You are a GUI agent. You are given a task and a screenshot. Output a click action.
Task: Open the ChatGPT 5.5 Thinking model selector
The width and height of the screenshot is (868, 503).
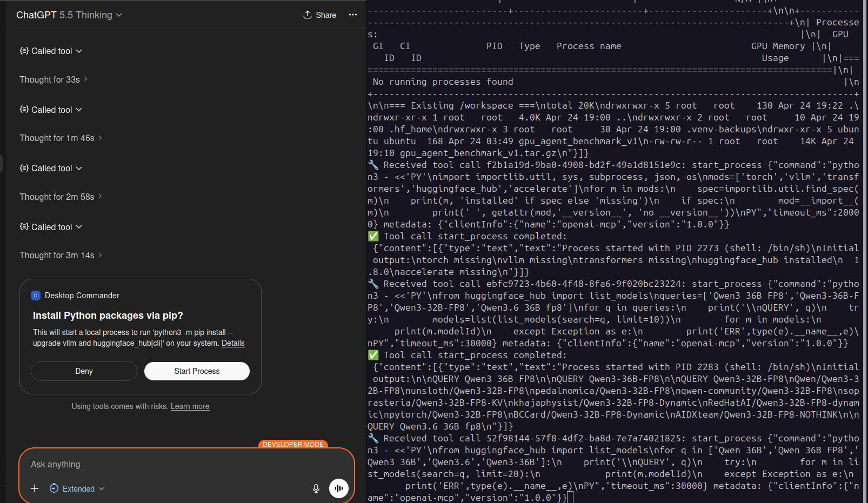coord(69,15)
